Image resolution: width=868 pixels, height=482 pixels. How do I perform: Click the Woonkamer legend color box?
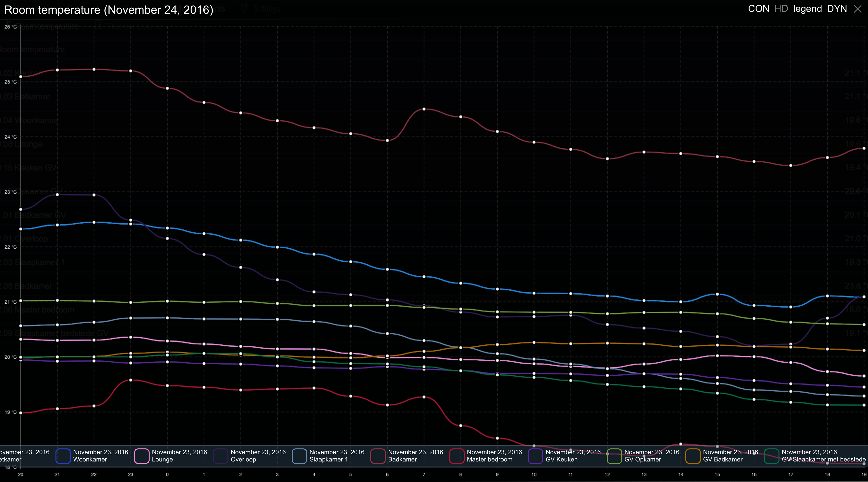click(63, 456)
